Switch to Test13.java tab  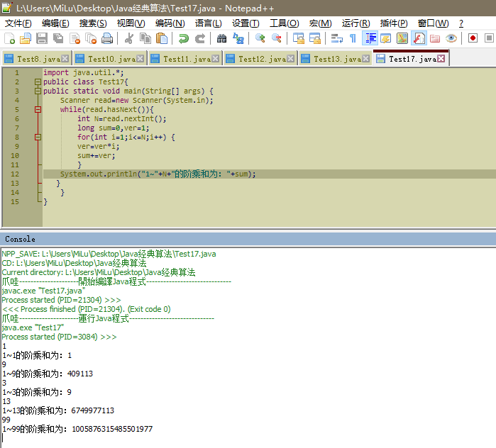point(336,59)
